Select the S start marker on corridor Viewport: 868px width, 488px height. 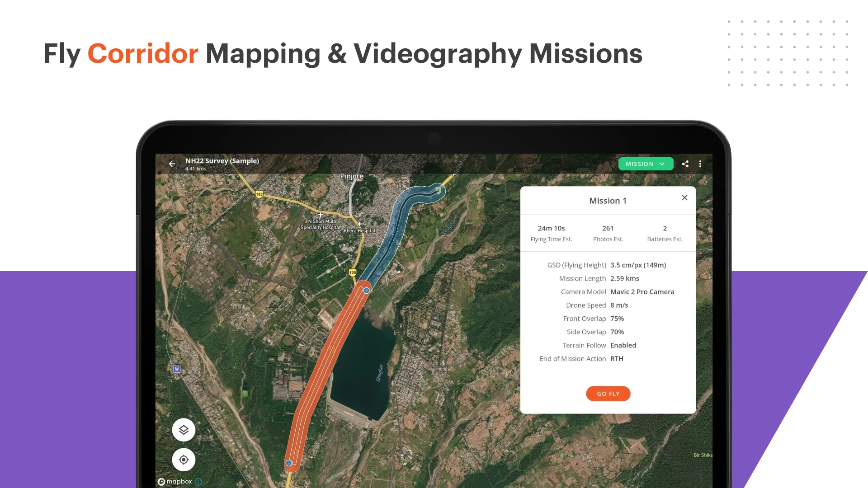coord(288,463)
